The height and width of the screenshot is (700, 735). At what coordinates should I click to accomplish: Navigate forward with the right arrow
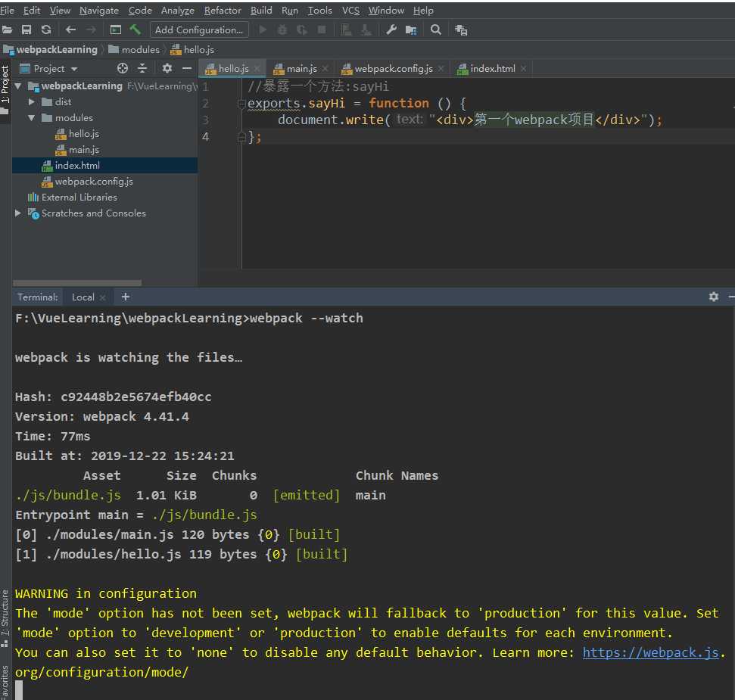coord(91,30)
